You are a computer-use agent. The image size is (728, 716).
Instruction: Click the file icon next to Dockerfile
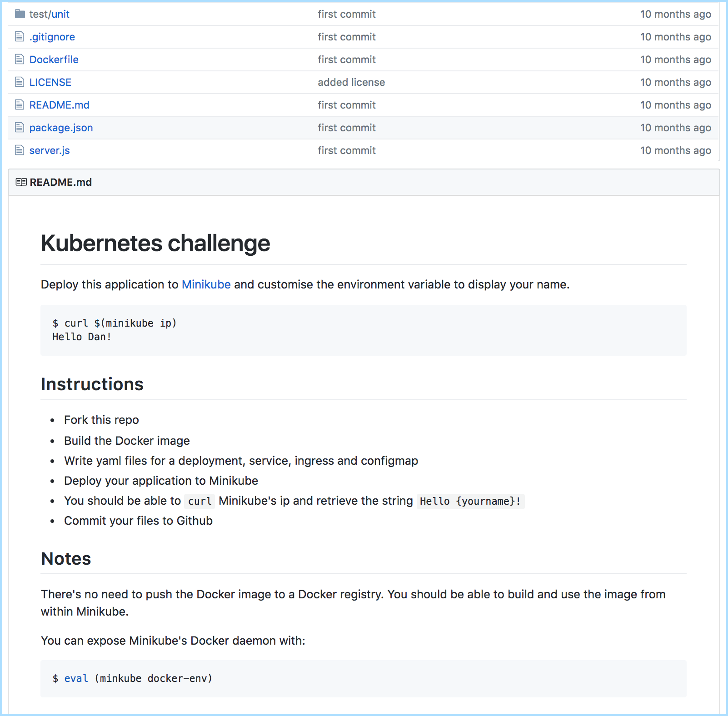click(20, 60)
